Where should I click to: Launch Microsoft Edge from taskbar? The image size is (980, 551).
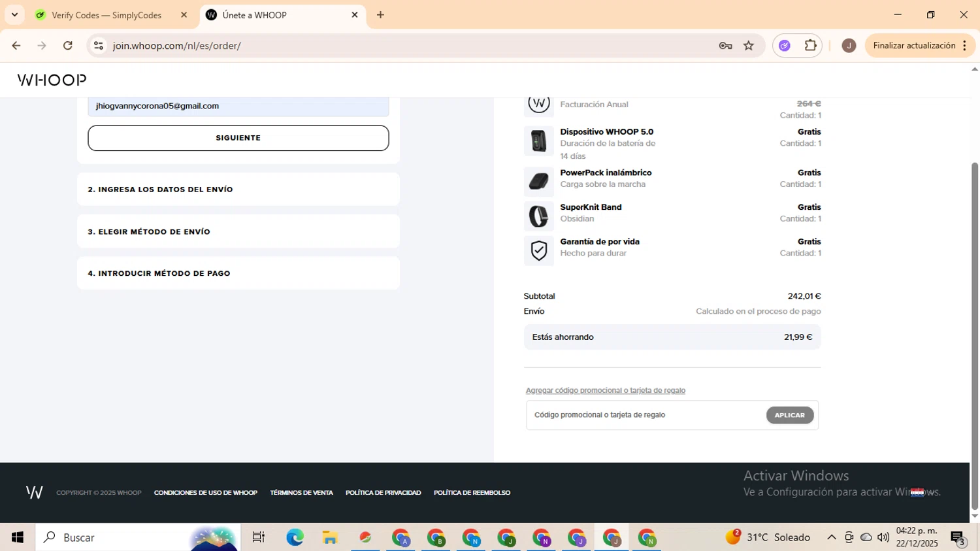click(x=295, y=537)
